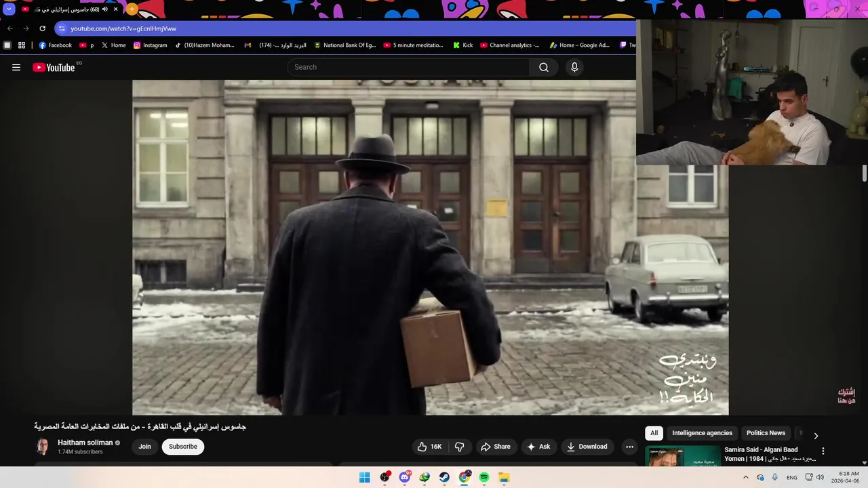Open the Home – Google Ads bookmark
This screenshot has width=868, height=488.
[579, 45]
